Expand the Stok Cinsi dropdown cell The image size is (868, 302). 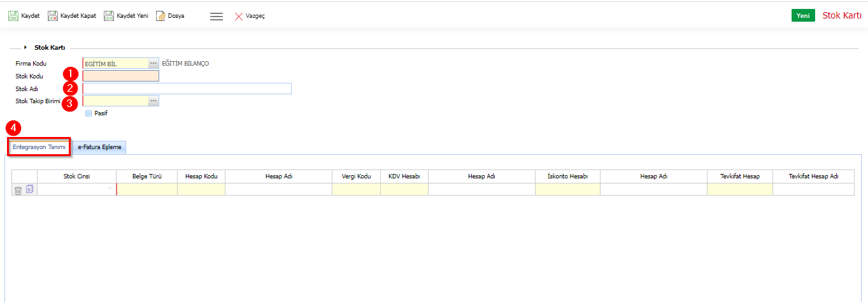110,189
